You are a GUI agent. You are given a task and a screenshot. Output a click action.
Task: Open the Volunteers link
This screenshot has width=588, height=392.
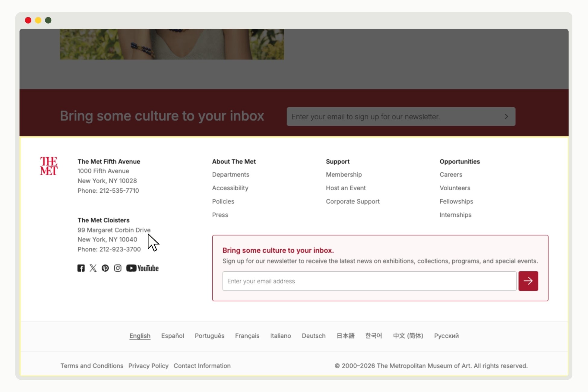pos(455,188)
